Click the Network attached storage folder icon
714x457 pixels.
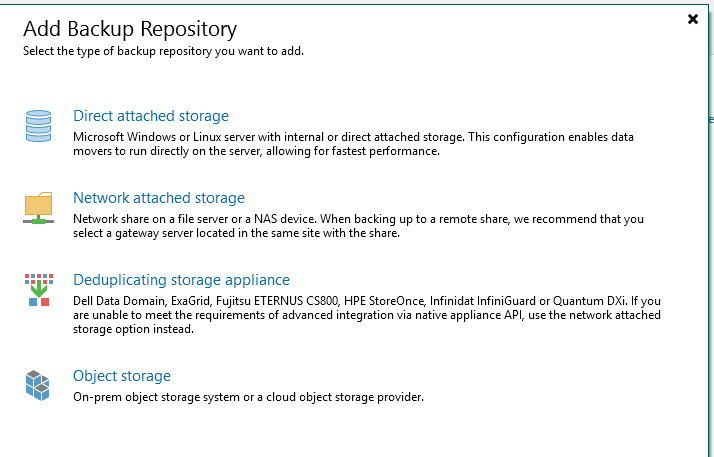[x=39, y=208]
